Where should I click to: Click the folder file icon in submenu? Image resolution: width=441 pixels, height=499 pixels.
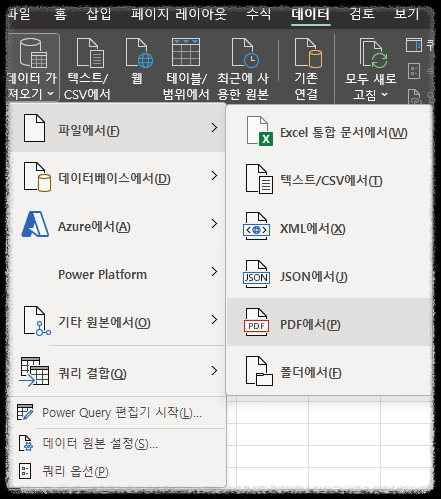point(259,371)
